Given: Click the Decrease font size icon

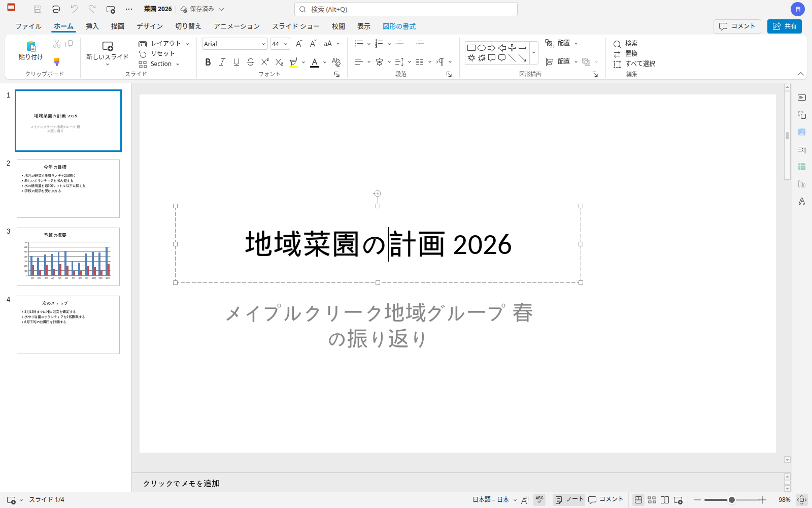Looking at the screenshot, I should 314,44.
